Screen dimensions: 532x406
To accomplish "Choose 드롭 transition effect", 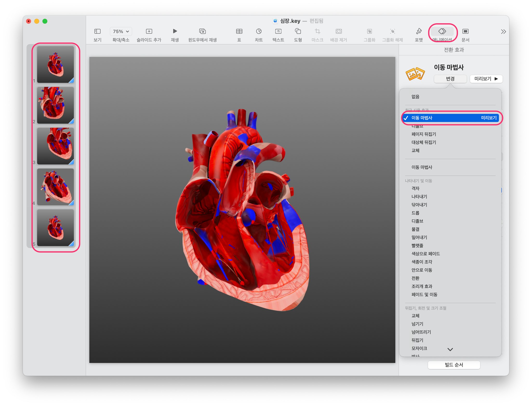I will coord(415,213).
